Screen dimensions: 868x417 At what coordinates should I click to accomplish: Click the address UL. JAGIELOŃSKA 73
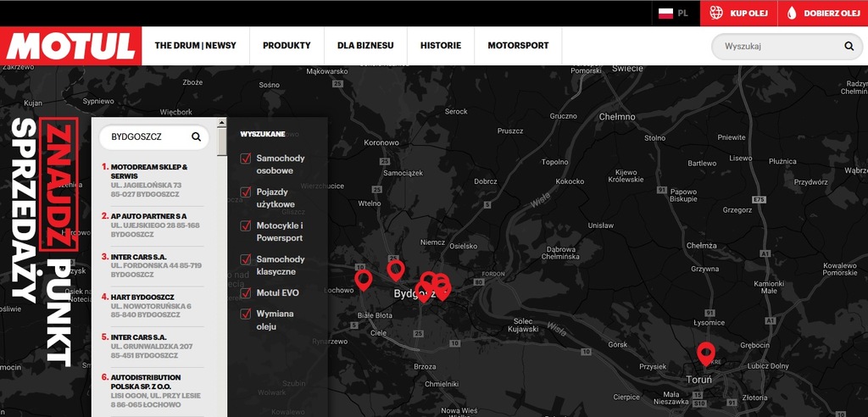(x=146, y=186)
